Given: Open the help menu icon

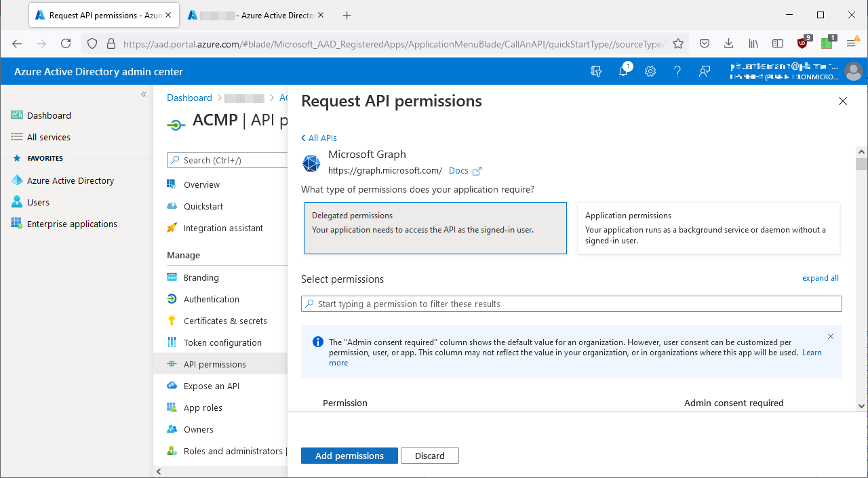Looking at the screenshot, I should click(x=677, y=71).
